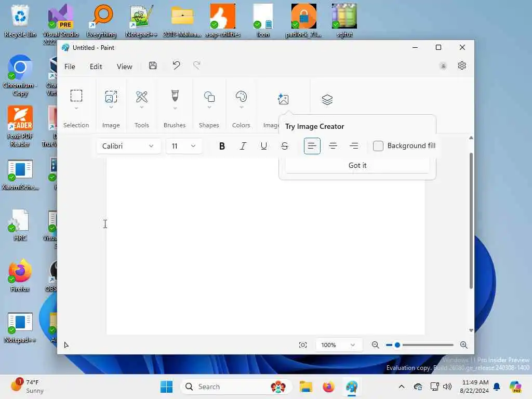The width and height of the screenshot is (532, 399).
Task: Open the Layers panel icon
Action: click(x=327, y=100)
